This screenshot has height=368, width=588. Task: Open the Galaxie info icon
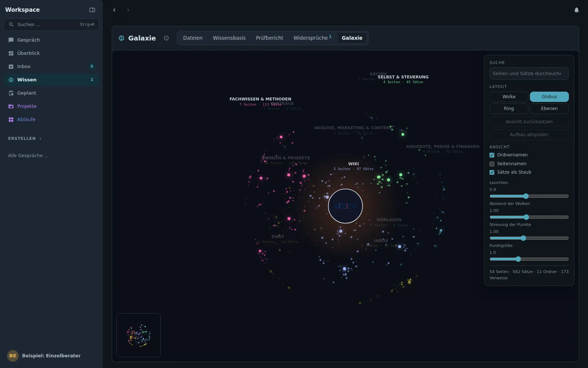pyautogui.click(x=166, y=38)
